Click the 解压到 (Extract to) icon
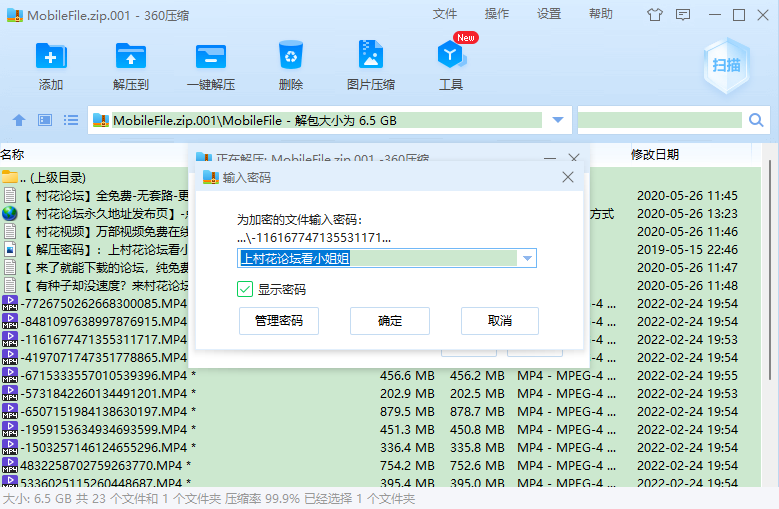Image resolution: width=779 pixels, height=509 pixels. [131, 56]
